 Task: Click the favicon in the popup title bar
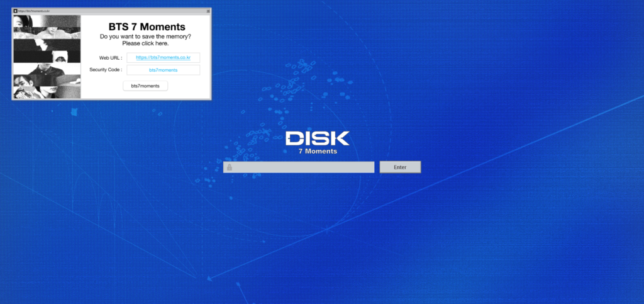tap(16, 11)
